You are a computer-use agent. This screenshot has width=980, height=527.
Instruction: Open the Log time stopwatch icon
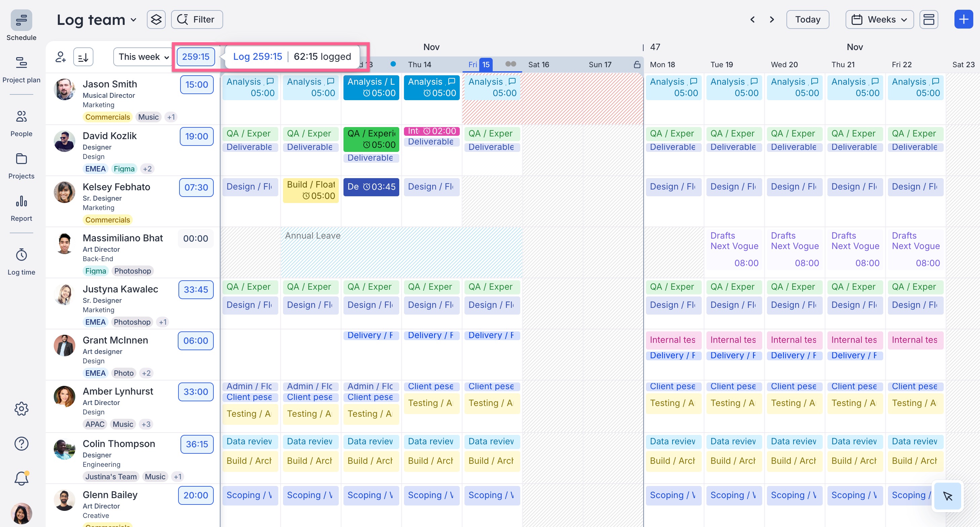tap(21, 255)
